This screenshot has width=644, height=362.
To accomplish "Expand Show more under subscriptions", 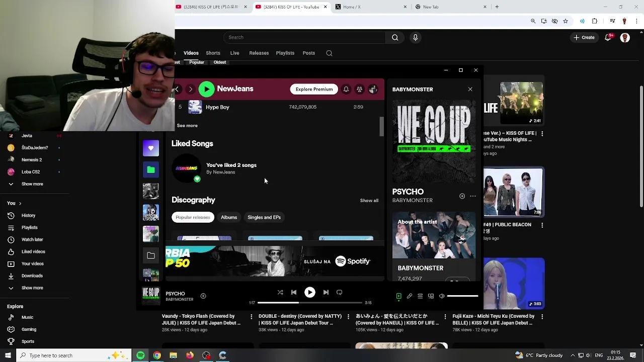I will tap(32, 184).
